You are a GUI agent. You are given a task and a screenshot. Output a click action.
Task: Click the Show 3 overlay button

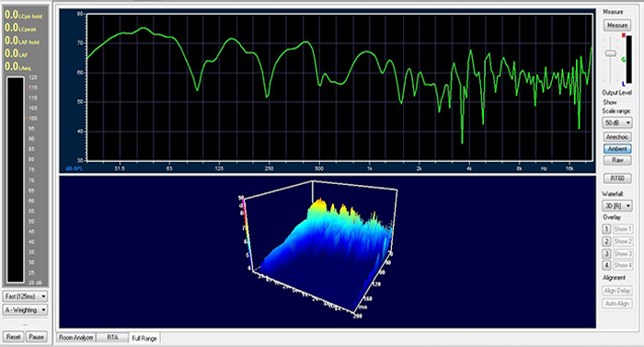pyautogui.click(x=623, y=254)
